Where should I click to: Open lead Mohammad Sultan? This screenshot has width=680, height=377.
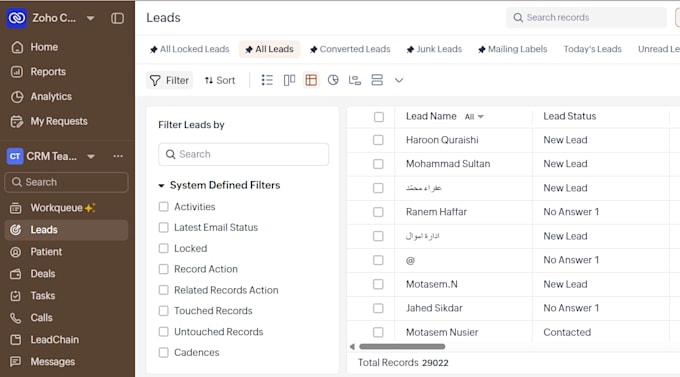click(x=448, y=164)
